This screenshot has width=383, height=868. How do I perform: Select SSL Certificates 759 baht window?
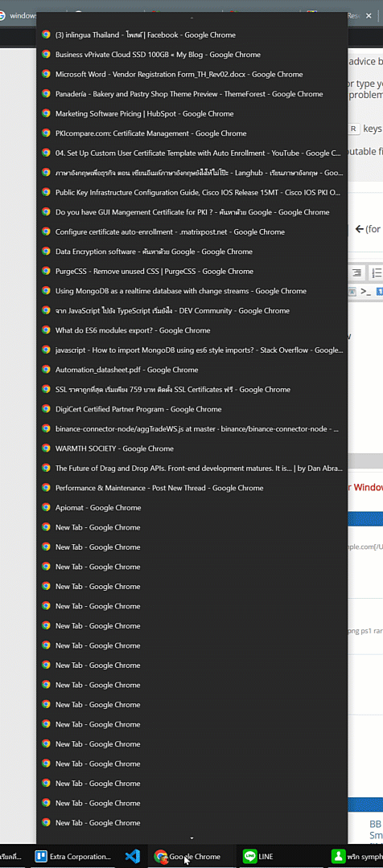pos(191,389)
